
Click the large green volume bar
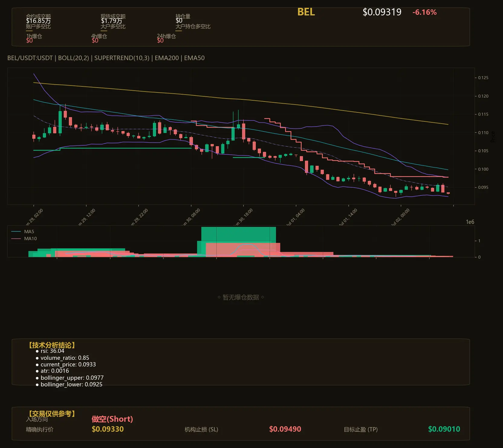(239, 234)
